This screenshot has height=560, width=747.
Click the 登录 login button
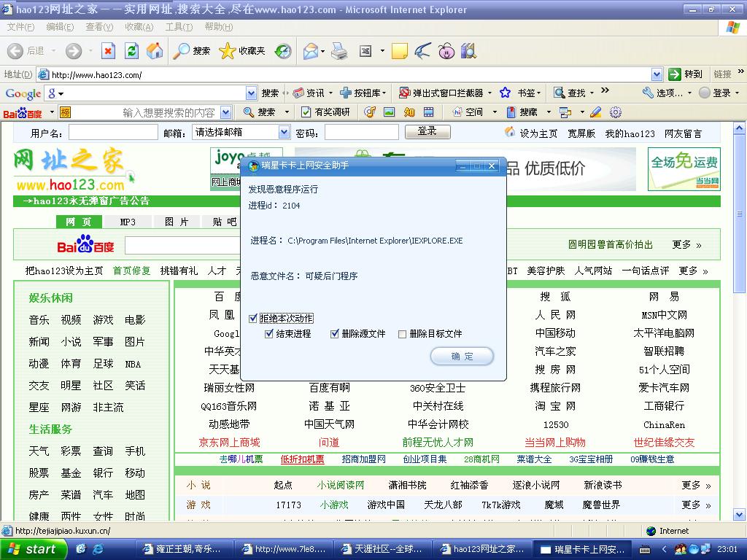pyautogui.click(x=427, y=131)
